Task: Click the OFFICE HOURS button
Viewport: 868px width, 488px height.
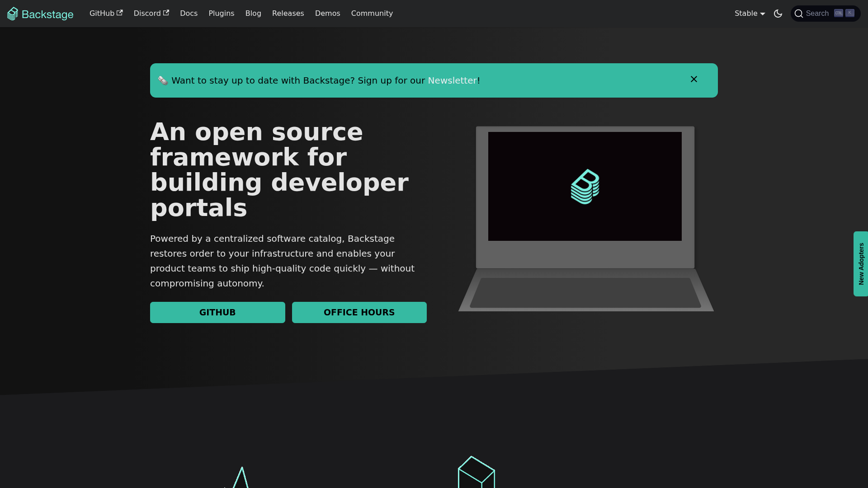Action: coord(359,312)
